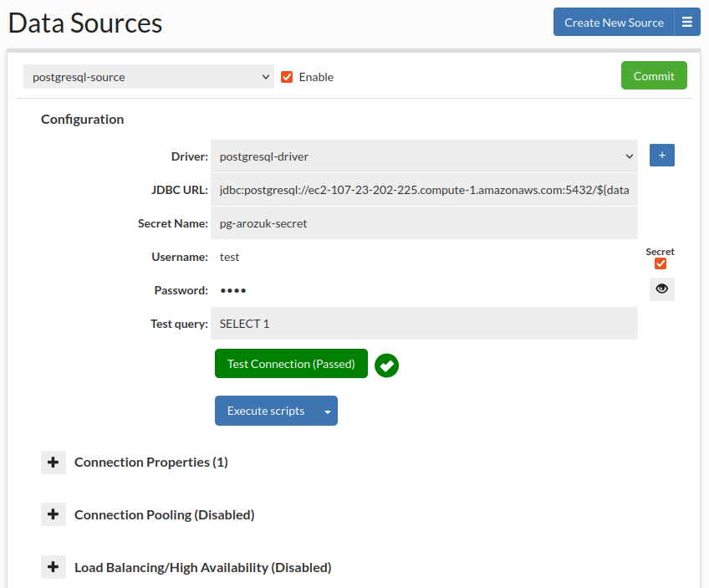This screenshot has height=588, width=709.
Task: Open the postgresql-source data source selector
Action: click(x=149, y=77)
